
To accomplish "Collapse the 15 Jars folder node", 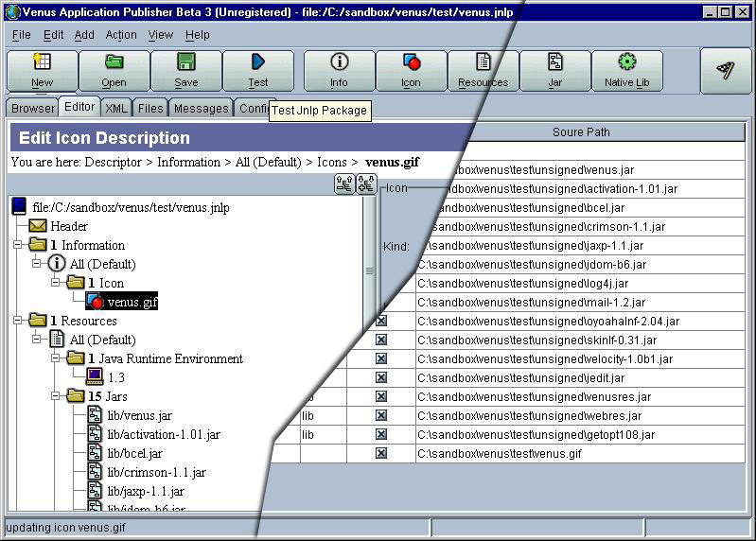I will click(x=57, y=396).
